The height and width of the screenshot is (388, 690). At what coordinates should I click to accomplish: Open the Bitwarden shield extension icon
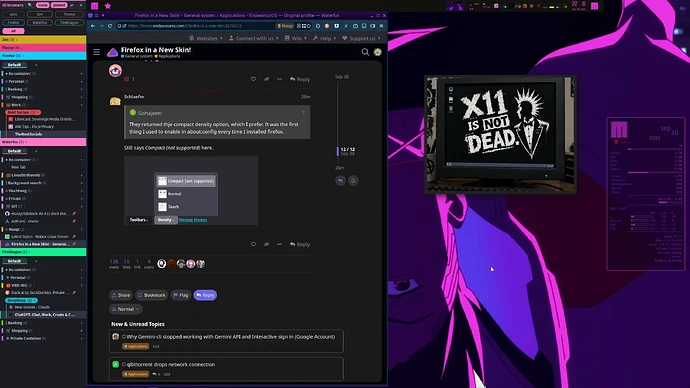[x=337, y=26]
